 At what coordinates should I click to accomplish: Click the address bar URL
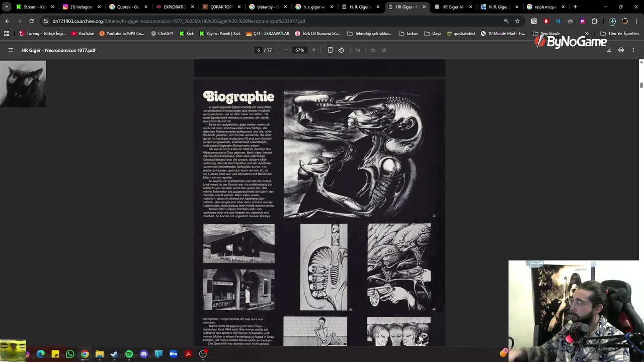point(179,21)
